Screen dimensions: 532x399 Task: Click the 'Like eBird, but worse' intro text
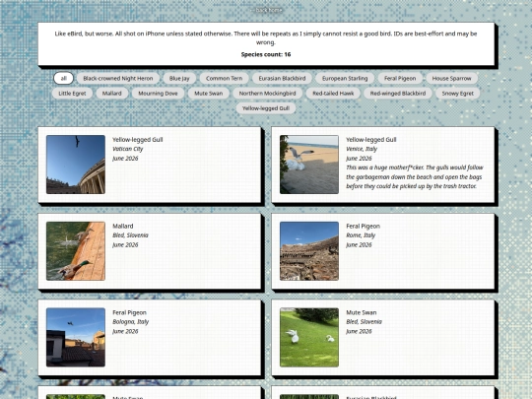pos(266,37)
